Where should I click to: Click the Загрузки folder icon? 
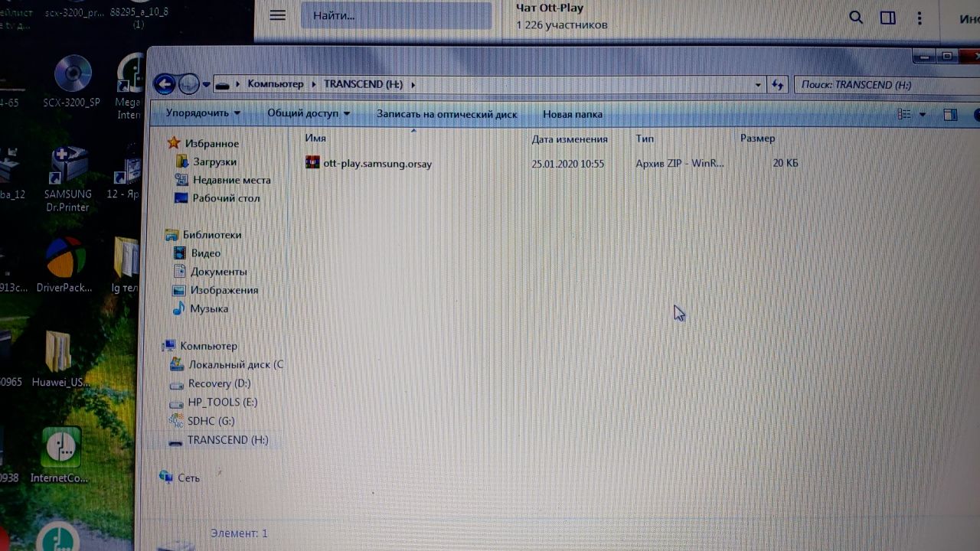tap(182, 161)
